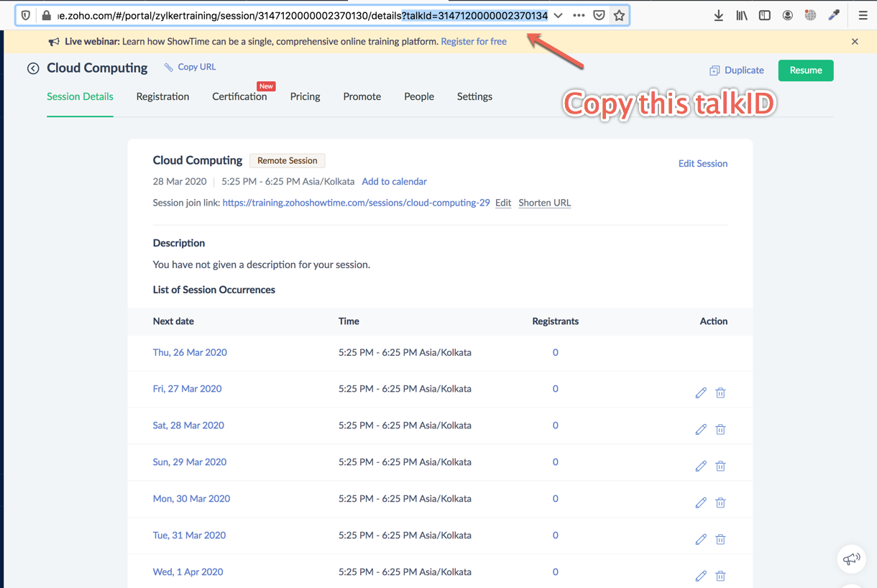The image size is (877, 588).
Task: Go back using the circled arrow icon
Action: (33, 68)
